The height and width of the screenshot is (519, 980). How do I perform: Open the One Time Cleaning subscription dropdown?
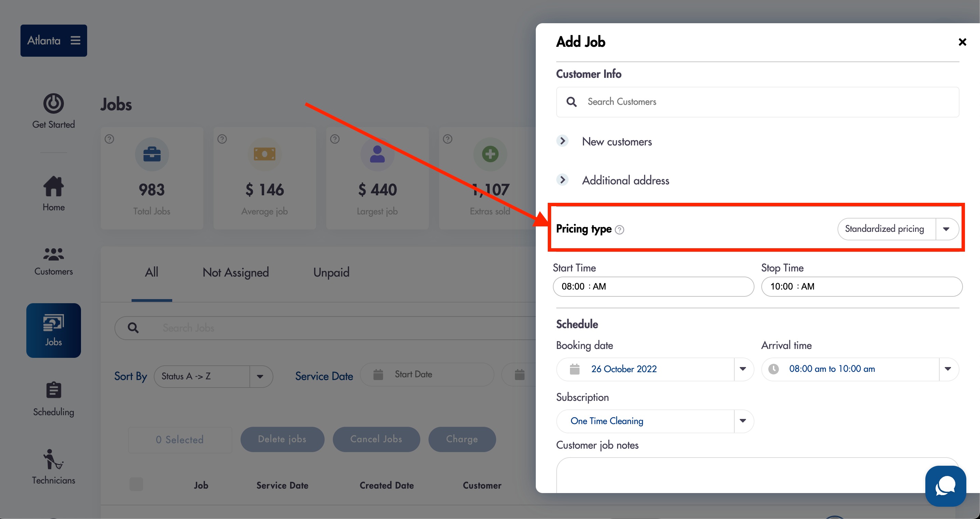655,421
